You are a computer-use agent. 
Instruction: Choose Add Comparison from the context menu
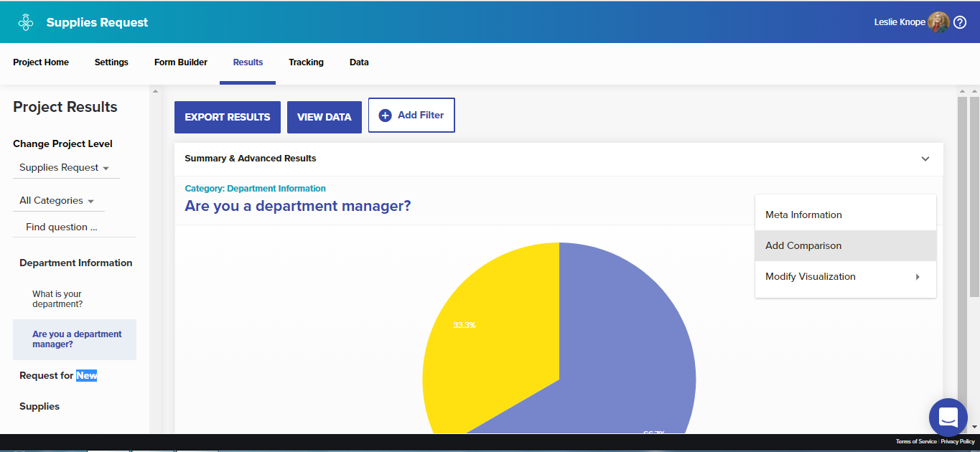click(846, 245)
